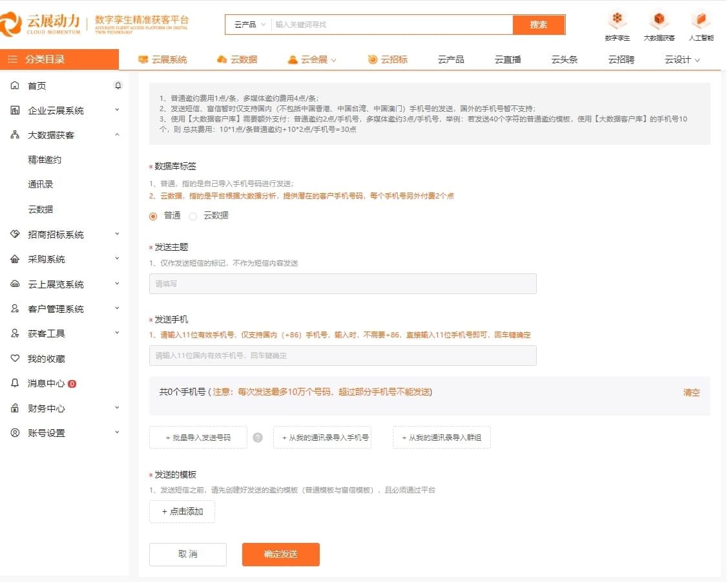Expand the 企业云展系统 sidebar section
Screen dimensions: 728x583
[117, 110]
